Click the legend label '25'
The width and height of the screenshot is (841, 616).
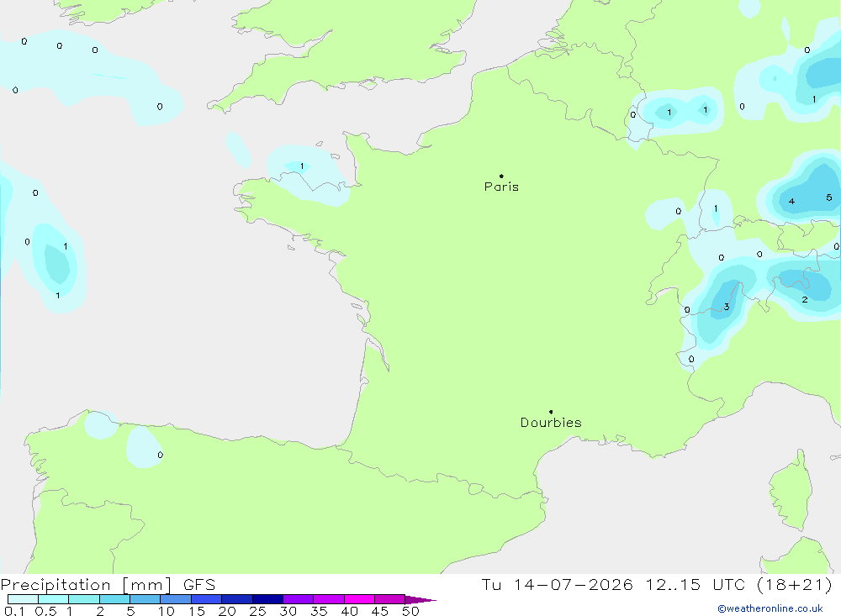coord(258,611)
